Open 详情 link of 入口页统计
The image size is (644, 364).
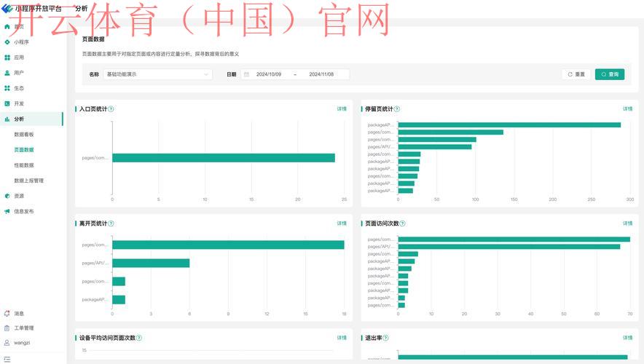click(x=342, y=108)
